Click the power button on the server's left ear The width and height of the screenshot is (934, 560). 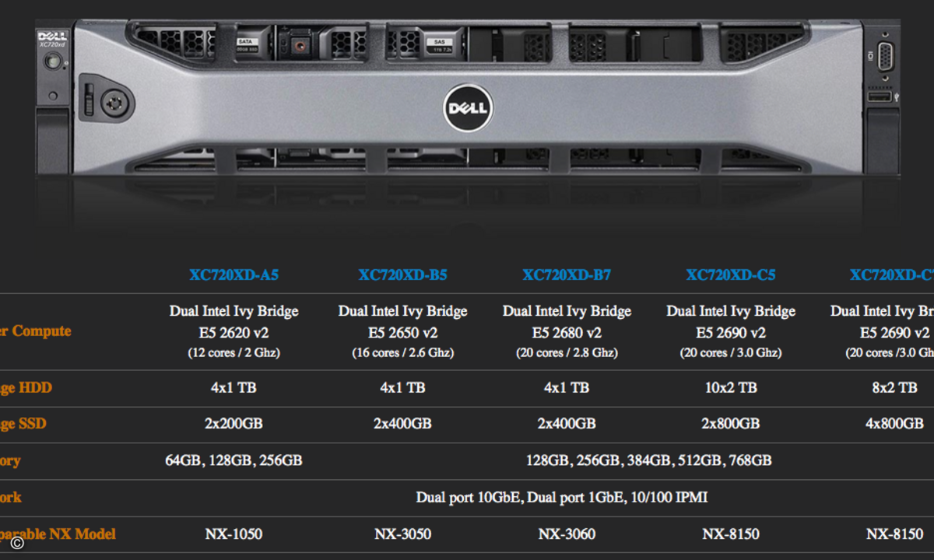click(x=54, y=63)
